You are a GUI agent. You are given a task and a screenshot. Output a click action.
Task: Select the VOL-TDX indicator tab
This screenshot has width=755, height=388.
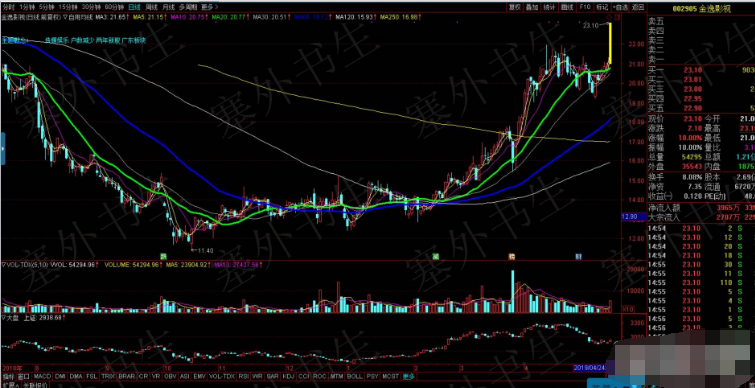point(222,376)
